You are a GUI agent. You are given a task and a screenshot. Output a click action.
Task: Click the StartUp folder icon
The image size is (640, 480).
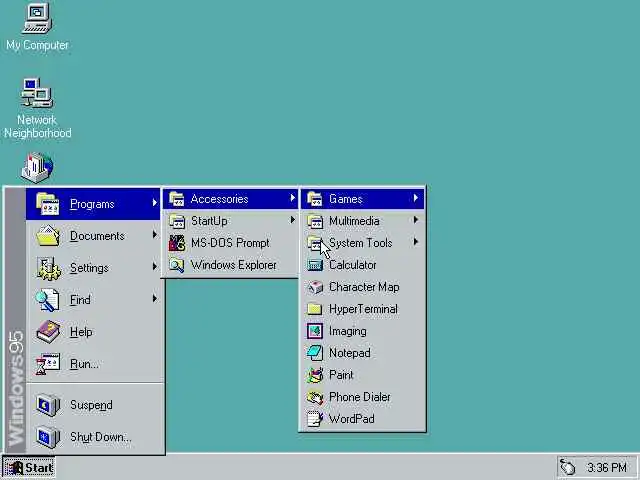pos(177,221)
